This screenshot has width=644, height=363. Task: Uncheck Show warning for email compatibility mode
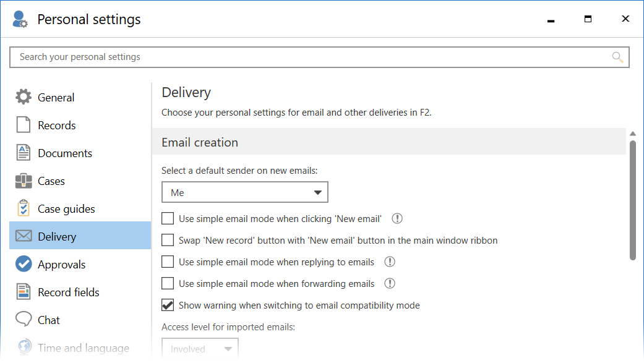[x=168, y=305]
